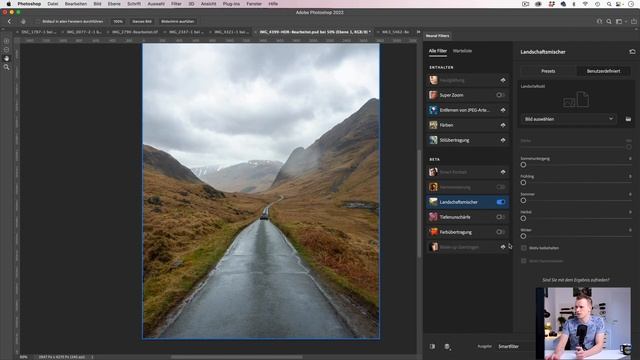Click the horizontal scrollbar below the canvas
This screenshot has height=360, width=640.
pyautogui.click(x=237, y=357)
